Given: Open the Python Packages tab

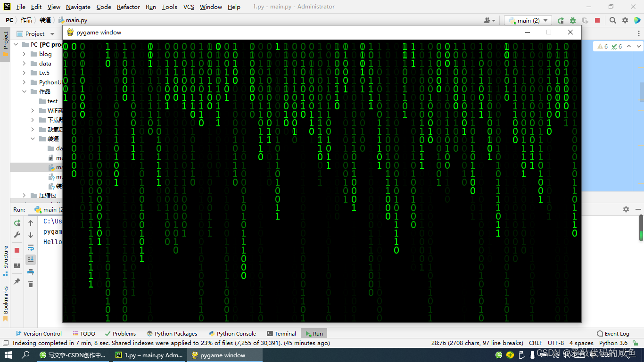Looking at the screenshot, I should [172, 333].
